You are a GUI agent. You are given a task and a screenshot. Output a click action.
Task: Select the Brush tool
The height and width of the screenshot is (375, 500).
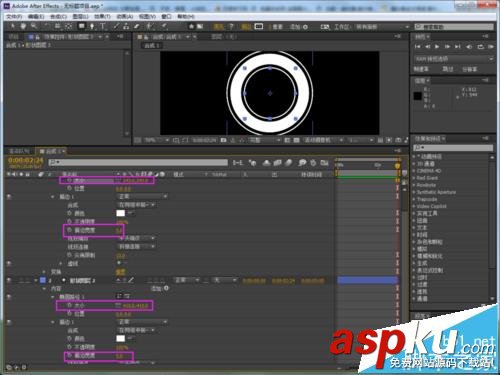pos(116,26)
